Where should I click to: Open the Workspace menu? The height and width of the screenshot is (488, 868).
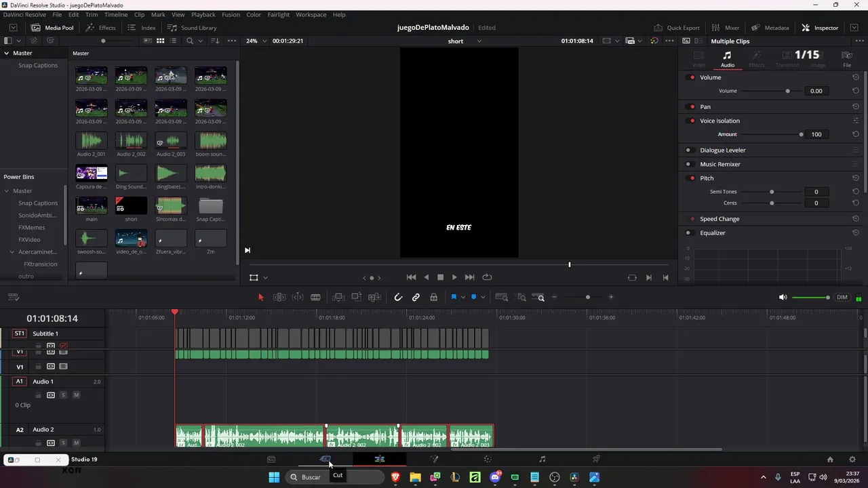click(x=311, y=14)
